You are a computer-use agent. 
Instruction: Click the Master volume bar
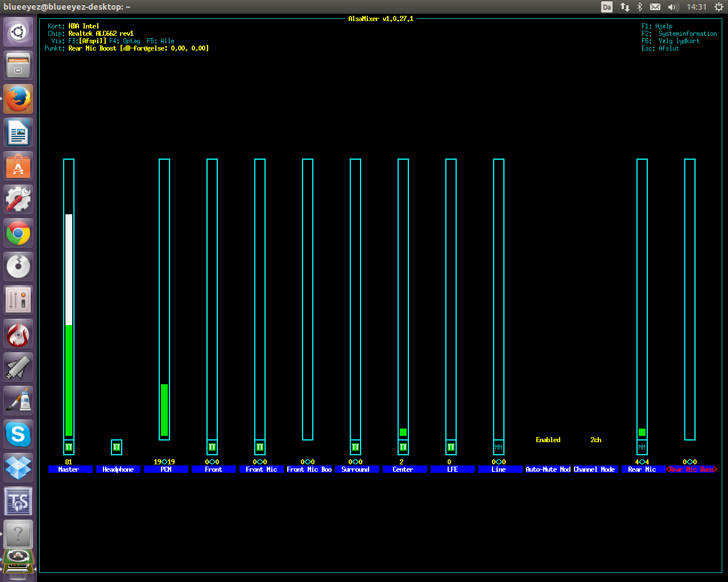coord(69,300)
